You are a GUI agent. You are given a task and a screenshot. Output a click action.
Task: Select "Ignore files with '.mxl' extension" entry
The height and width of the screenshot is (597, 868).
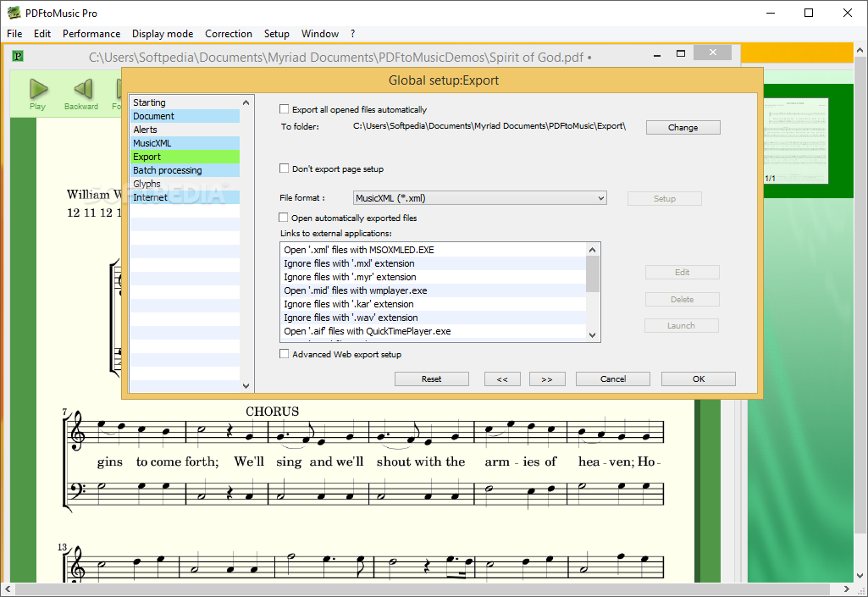[434, 263]
